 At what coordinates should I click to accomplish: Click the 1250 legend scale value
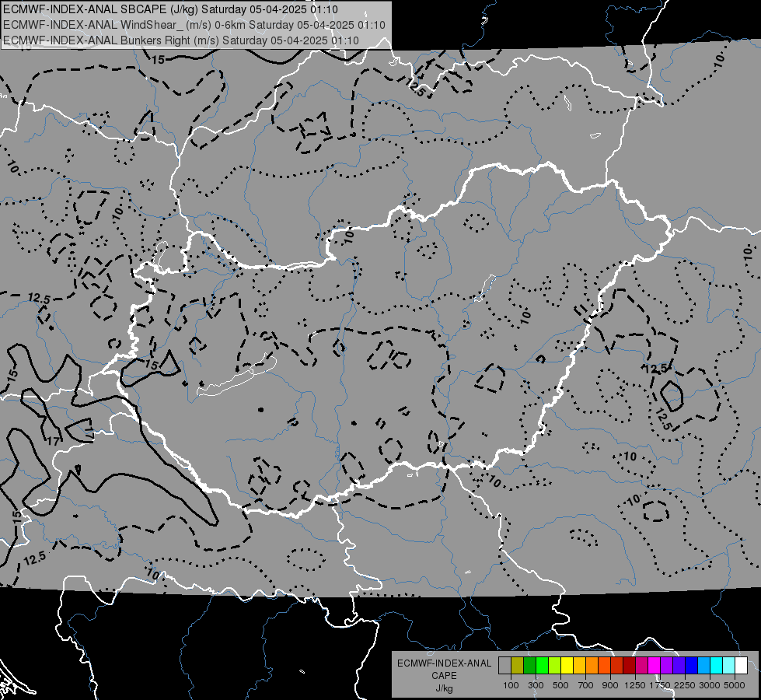(635, 685)
